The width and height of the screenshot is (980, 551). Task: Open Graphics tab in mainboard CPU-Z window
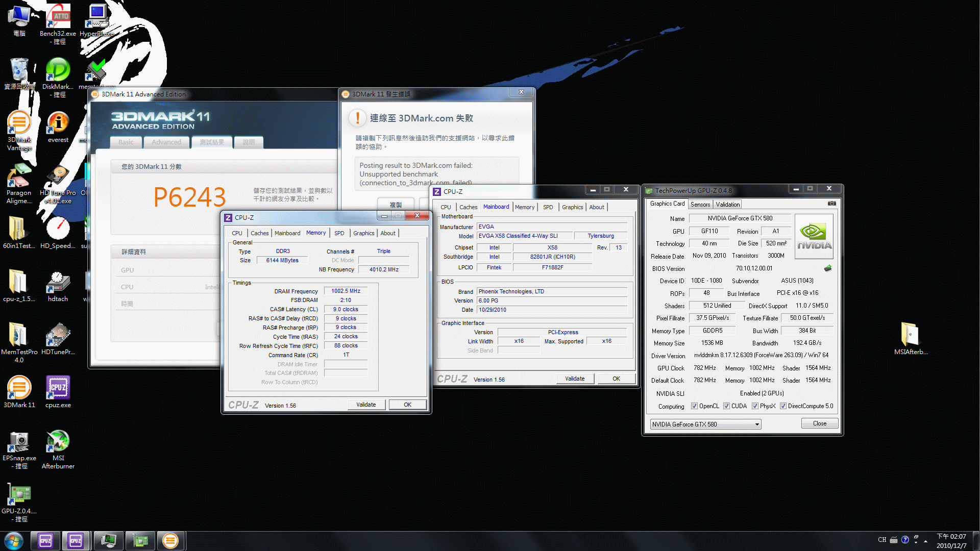click(572, 207)
